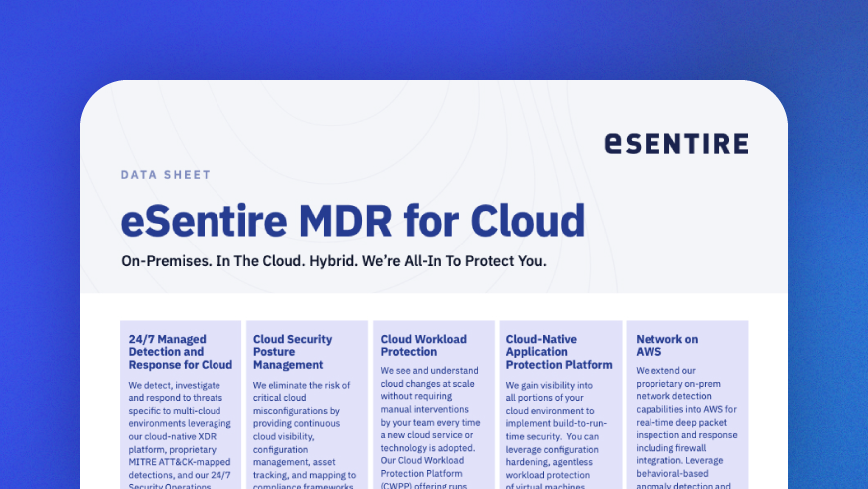The image size is (868, 489).
Task: Click the DATA SHEET label
Action: pyautogui.click(x=165, y=175)
